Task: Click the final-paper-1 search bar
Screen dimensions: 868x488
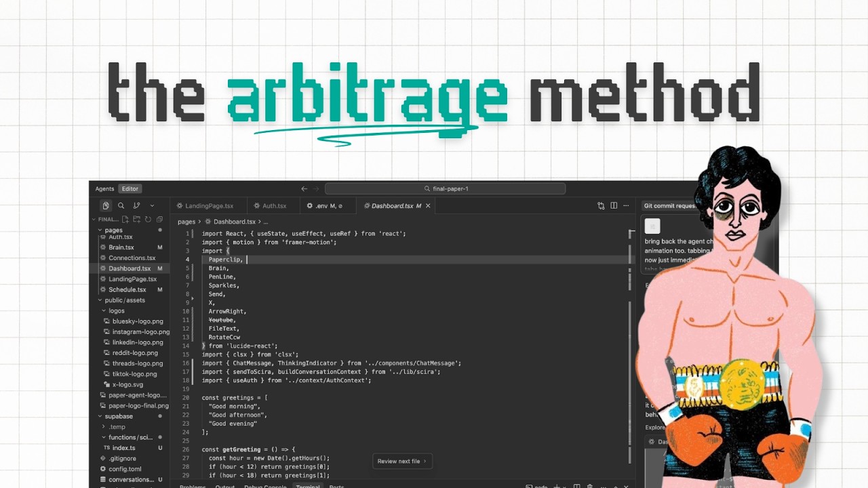Action: coord(445,189)
